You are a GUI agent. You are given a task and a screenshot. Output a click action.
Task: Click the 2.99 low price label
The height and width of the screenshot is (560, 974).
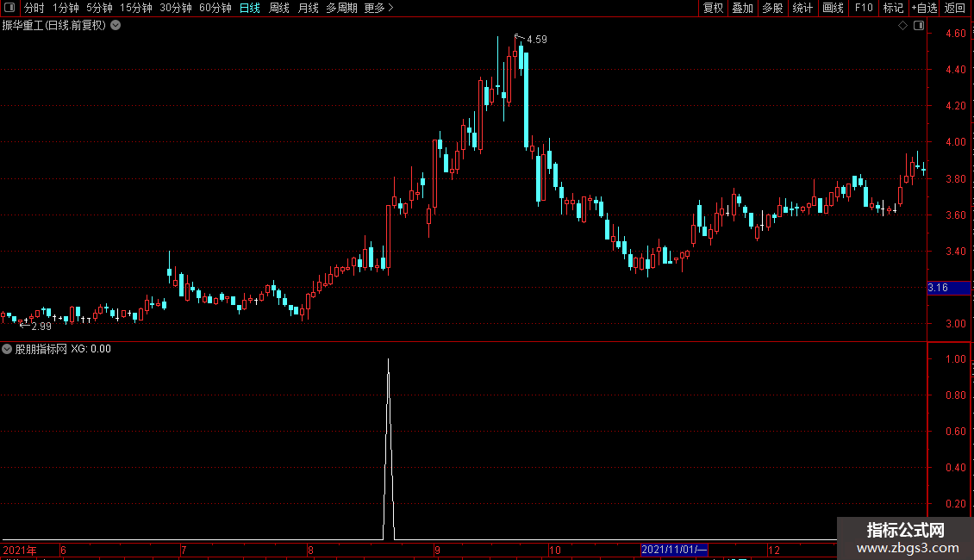pyautogui.click(x=41, y=326)
